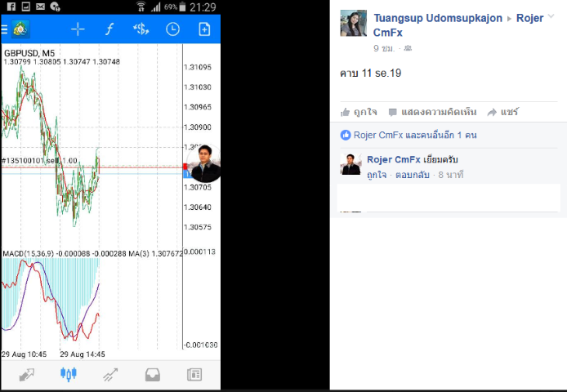Open the Trade tab trend icon

[110, 375]
